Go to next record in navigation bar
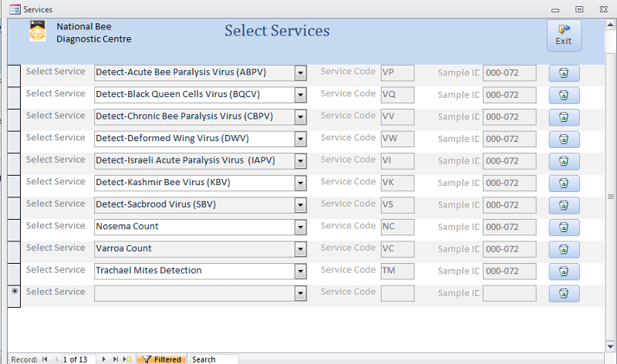This screenshot has height=364, width=617. [x=103, y=359]
